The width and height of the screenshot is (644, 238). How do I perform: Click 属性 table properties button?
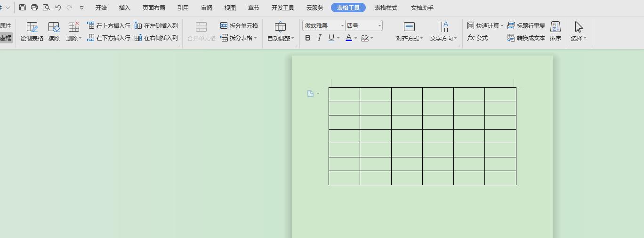6,25
